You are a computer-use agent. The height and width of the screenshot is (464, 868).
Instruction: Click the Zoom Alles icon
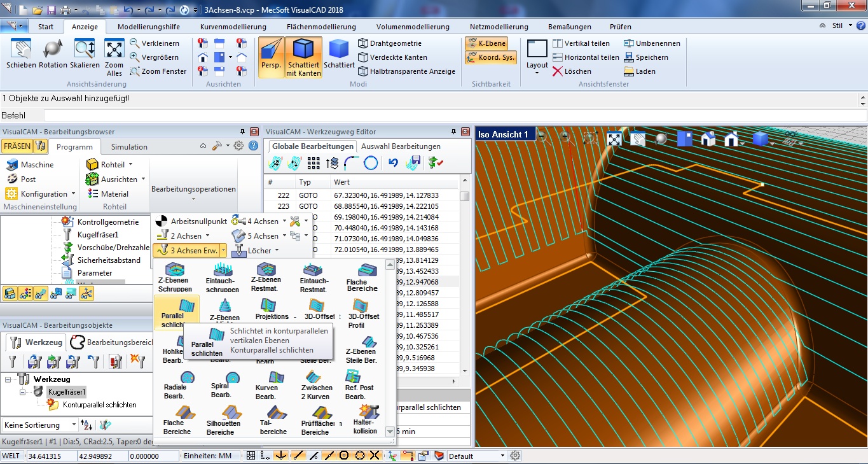[x=114, y=50]
